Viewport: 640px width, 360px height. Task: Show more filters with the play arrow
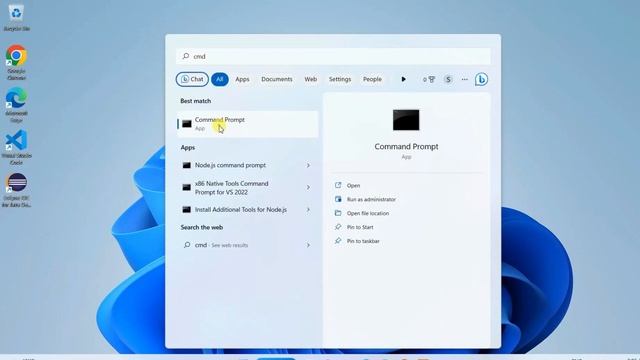click(x=403, y=79)
